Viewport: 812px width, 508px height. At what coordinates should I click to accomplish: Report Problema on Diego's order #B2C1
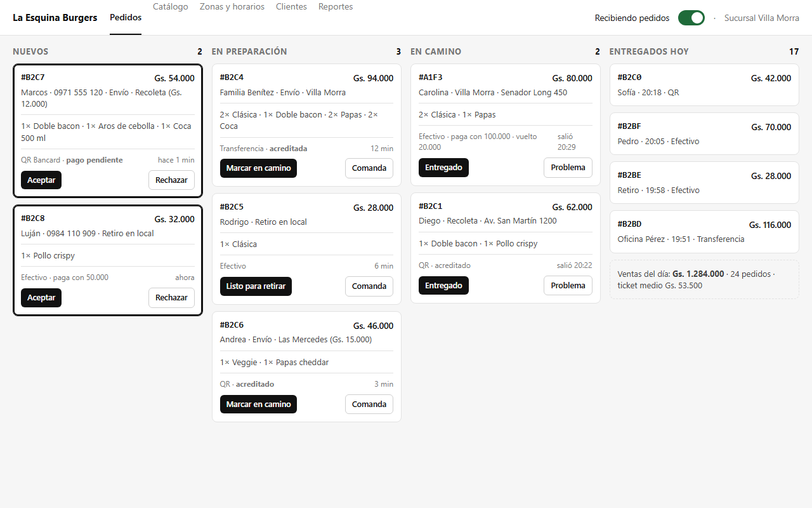click(x=568, y=286)
